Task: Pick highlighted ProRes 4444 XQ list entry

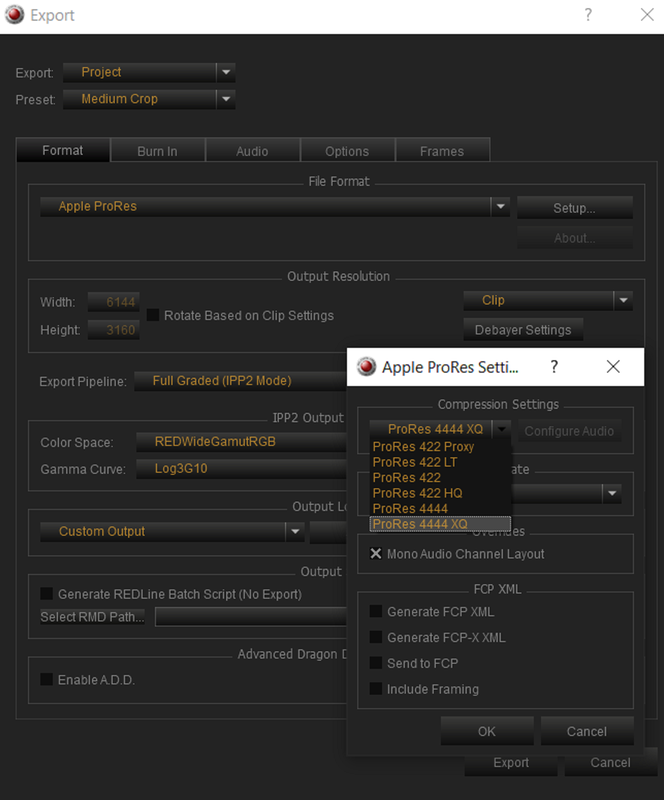Action: point(440,524)
